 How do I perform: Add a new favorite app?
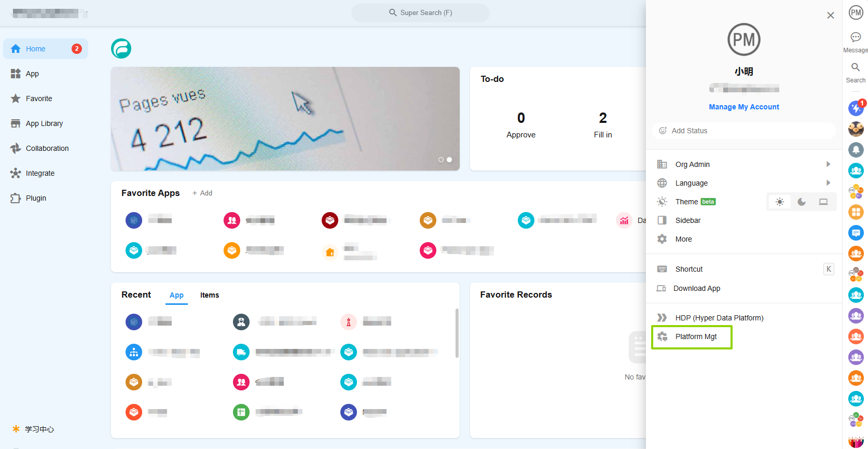[x=202, y=193]
